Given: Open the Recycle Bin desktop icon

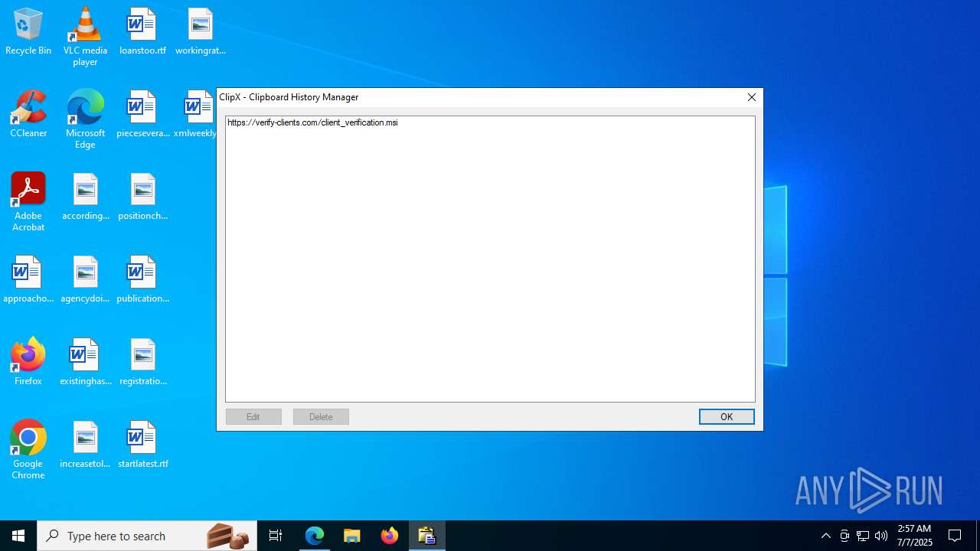Looking at the screenshot, I should (x=28, y=32).
